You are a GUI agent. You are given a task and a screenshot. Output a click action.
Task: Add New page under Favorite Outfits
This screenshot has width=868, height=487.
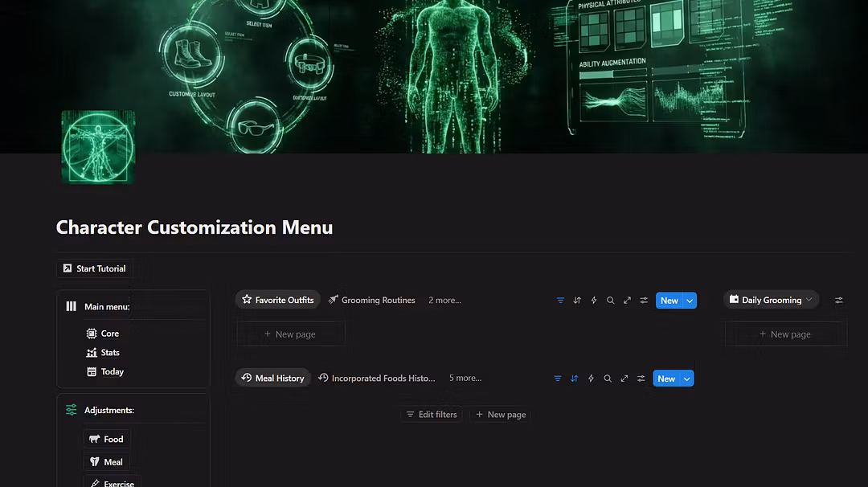point(290,334)
